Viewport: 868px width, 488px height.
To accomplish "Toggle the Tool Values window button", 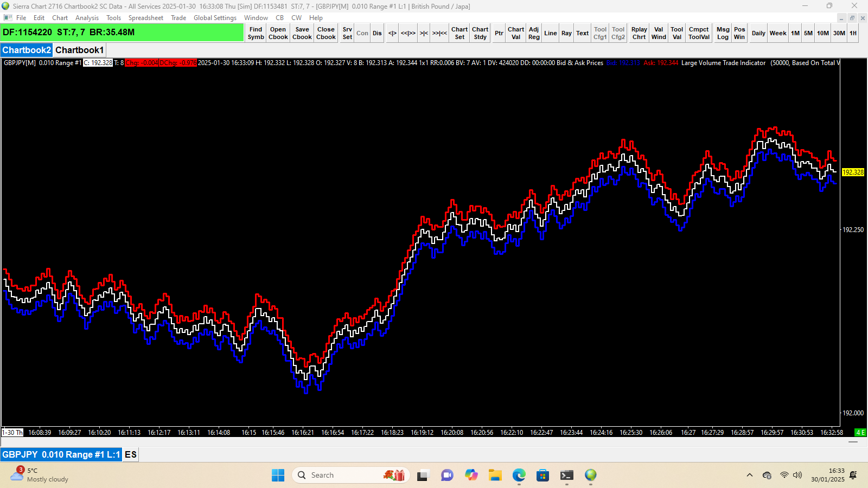I will pyautogui.click(x=676, y=33).
